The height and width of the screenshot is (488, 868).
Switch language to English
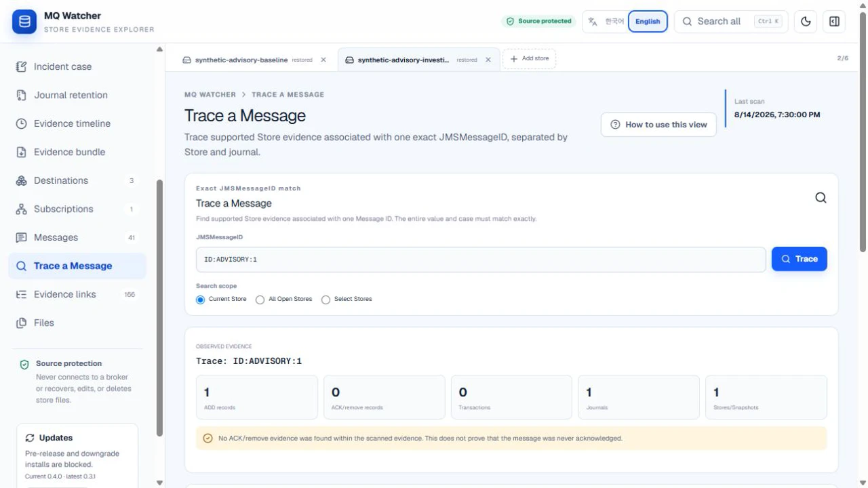pos(648,22)
